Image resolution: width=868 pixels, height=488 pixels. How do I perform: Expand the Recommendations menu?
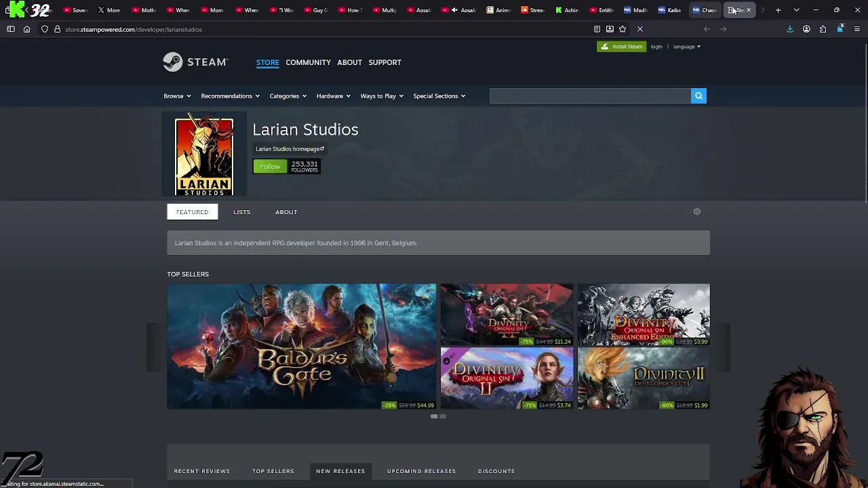pyautogui.click(x=230, y=96)
